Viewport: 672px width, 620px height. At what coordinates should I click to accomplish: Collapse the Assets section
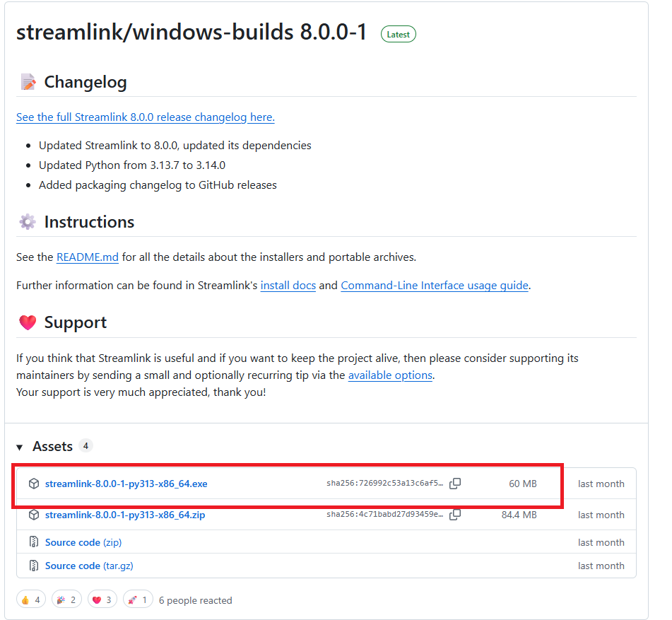coord(18,446)
